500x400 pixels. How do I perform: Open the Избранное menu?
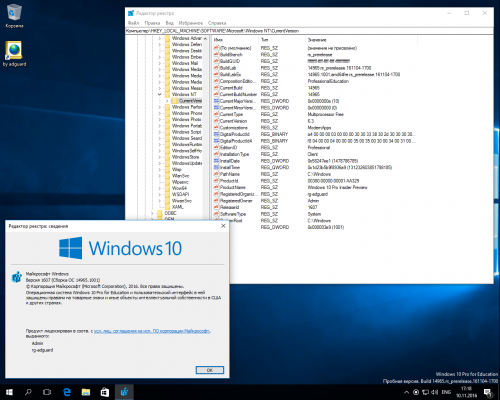pos(191,23)
